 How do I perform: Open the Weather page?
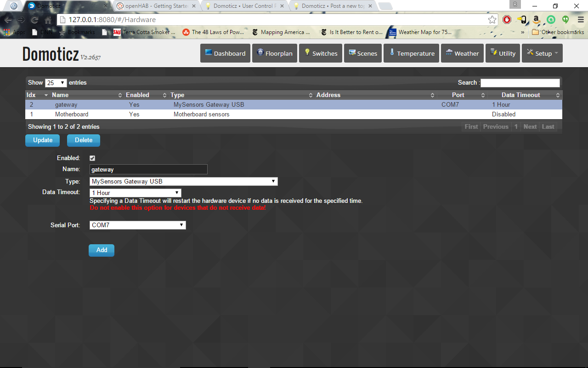point(462,53)
